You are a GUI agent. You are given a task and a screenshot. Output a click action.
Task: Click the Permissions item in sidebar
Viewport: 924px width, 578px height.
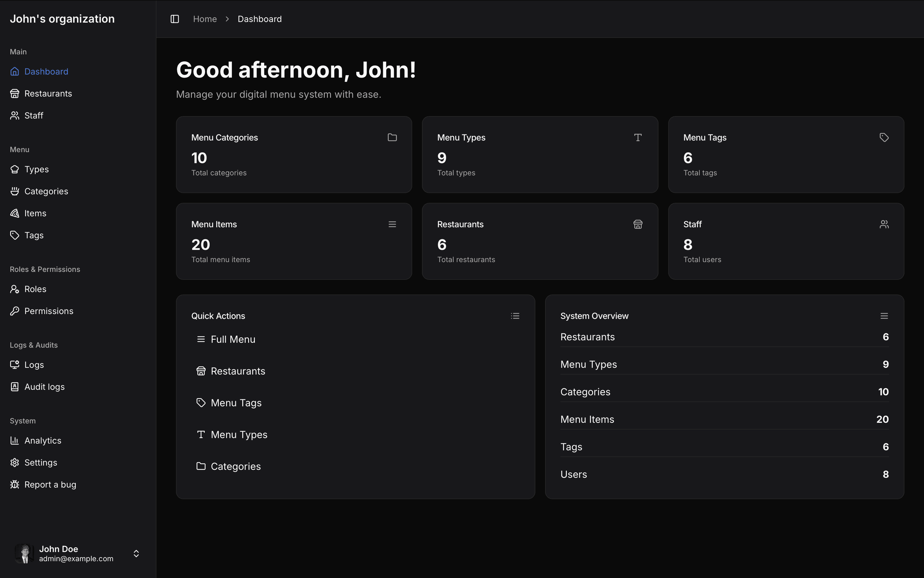(49, 311)
